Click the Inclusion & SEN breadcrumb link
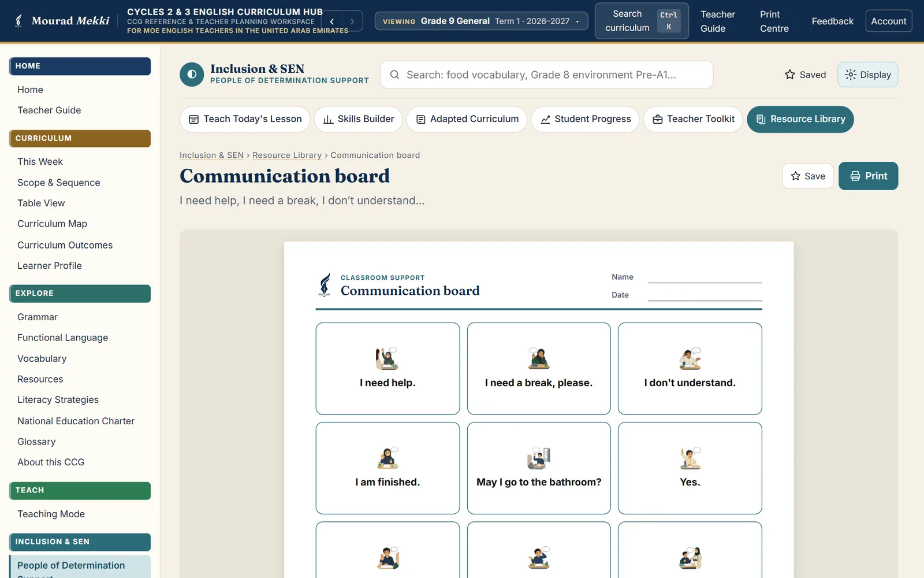924x578 pixels. pos(211,155)
